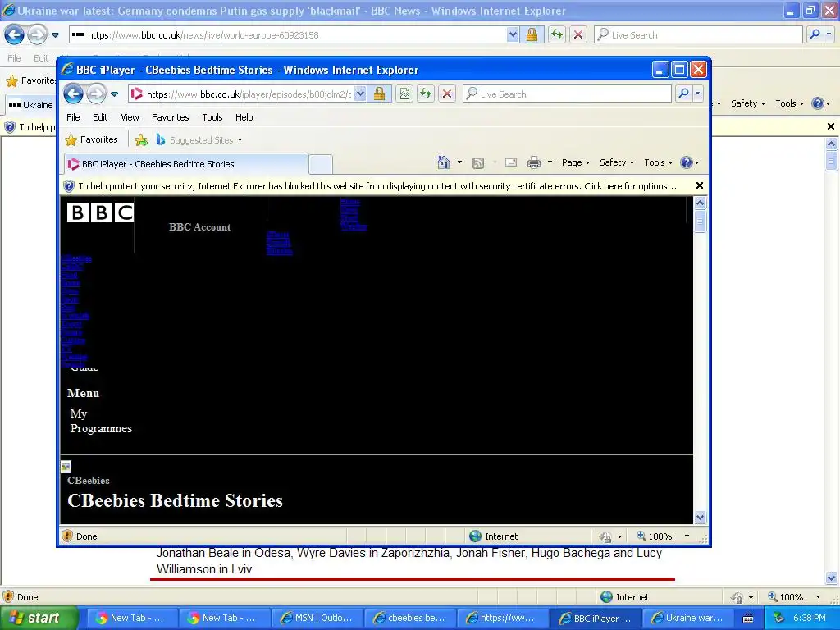Toggle Compatibility View in iPlayer window
Viewport: 840px width, 630px height.
tap(404, 94)
